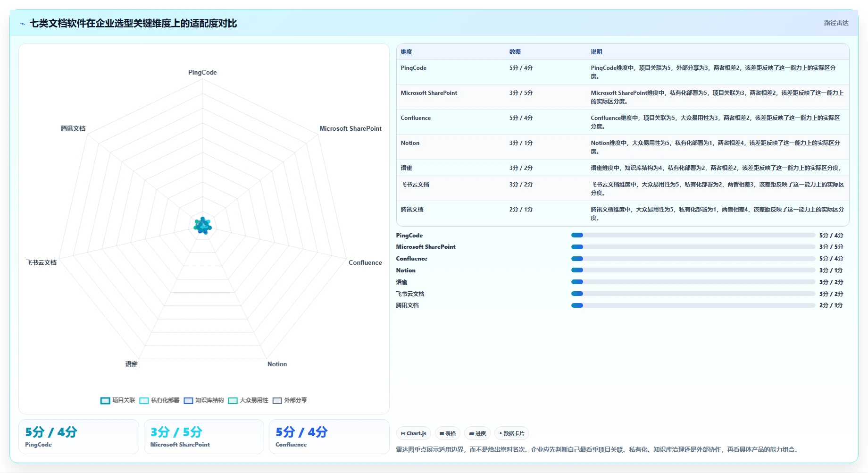Click the PingCode label in the progress list
Screen dimensions: 868x473
pyautogui.click(x=409, y=236)
